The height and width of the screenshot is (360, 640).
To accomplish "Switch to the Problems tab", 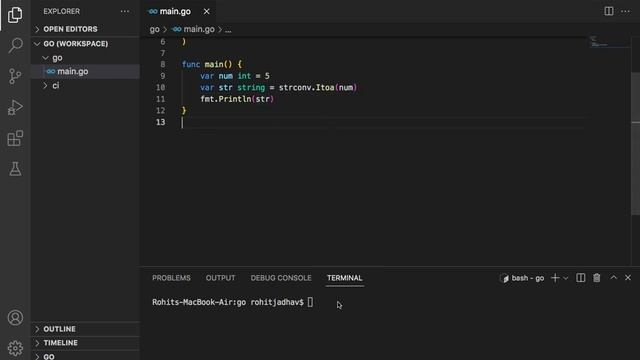I will click(171, 278).
